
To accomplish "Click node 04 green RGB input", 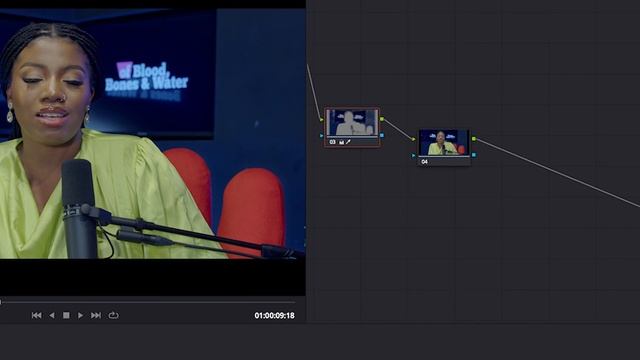I will pos(413,139).
